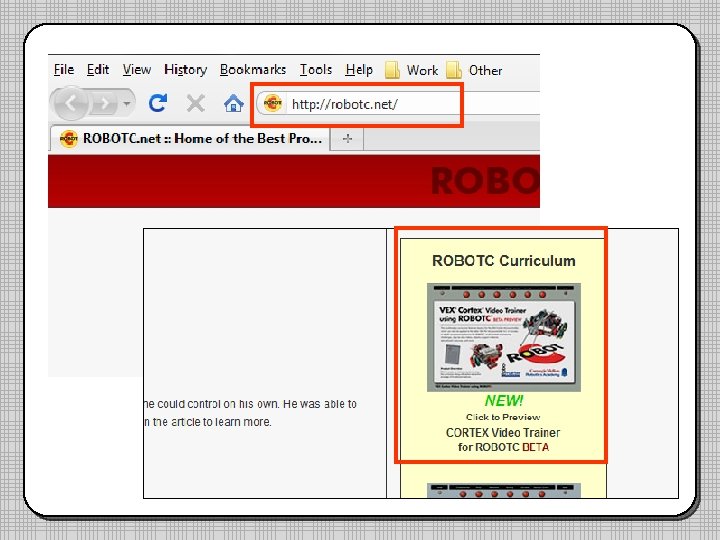Viewport: 720px width, 540px height.
Task: Open the View menu
Action: (x=137, y=69)
